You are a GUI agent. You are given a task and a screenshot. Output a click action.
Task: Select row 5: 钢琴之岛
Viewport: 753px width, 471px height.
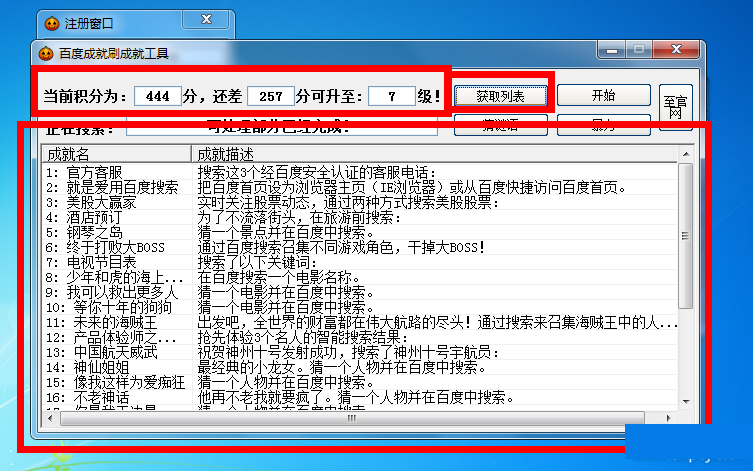359,232
